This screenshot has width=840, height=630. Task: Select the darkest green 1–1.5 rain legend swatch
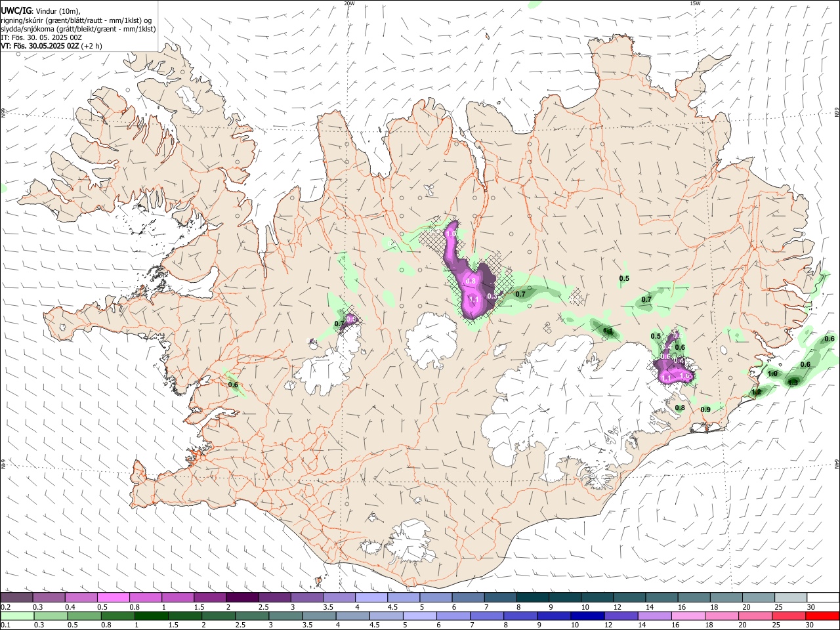[151, 616]
